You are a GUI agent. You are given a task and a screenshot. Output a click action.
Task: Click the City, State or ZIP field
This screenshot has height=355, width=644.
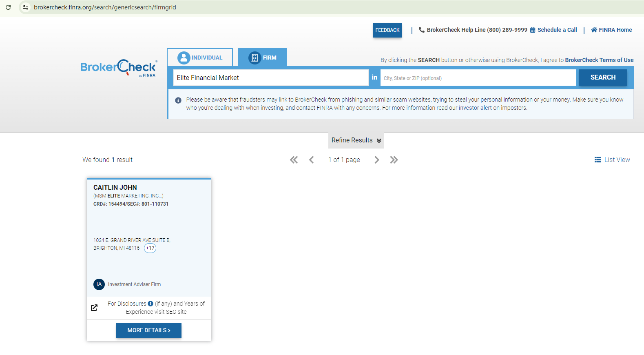[478, 78]
